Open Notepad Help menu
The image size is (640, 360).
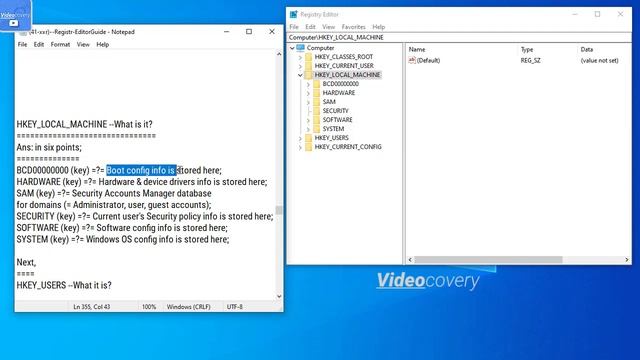[x=102, y=44]
